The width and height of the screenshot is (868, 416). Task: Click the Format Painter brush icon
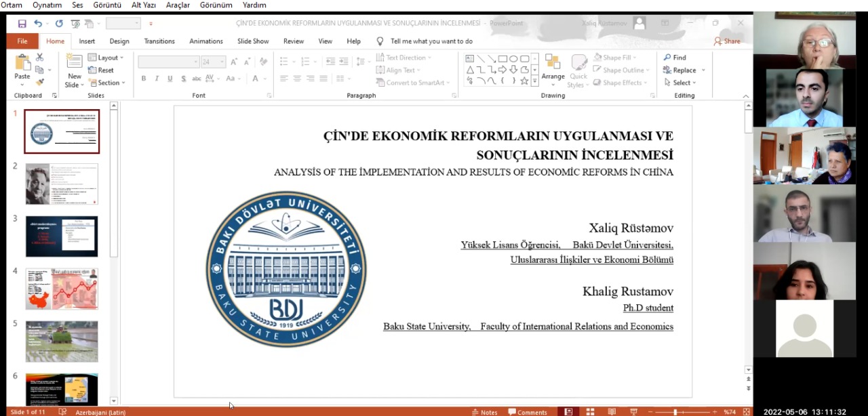click(39, 82)
